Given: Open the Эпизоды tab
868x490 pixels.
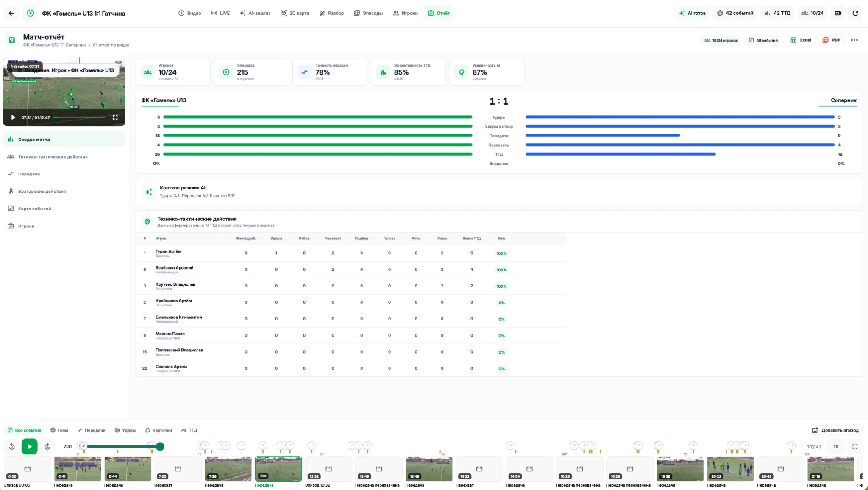Looking at the screenshot, I should tap(368, 13).
